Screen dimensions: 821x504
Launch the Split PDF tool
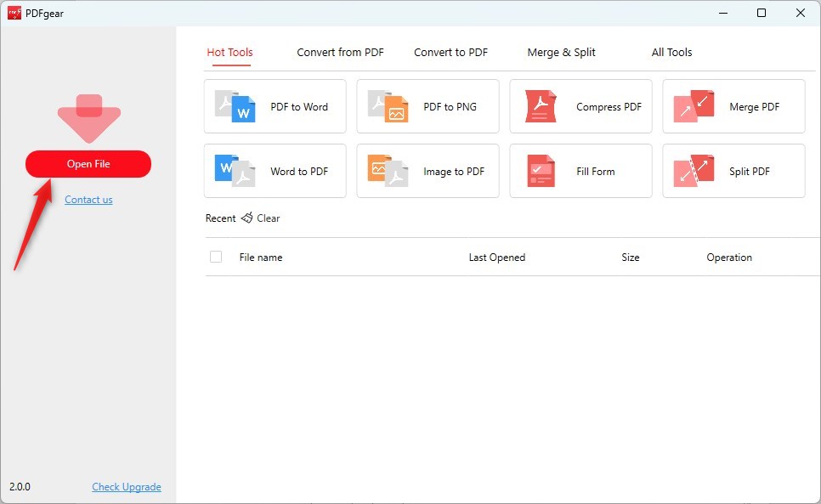click(733, 171)
